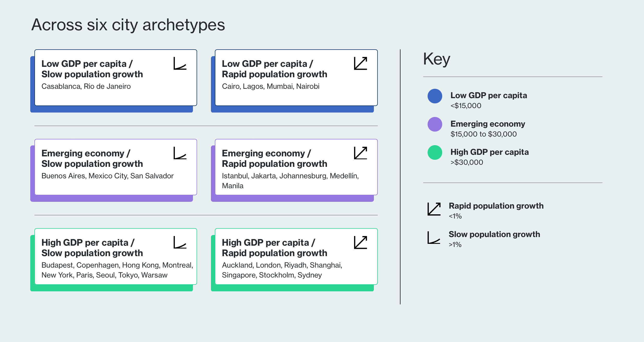Select the green High GDP per capita swatch

pyautogui.click(x=435, y=152)
